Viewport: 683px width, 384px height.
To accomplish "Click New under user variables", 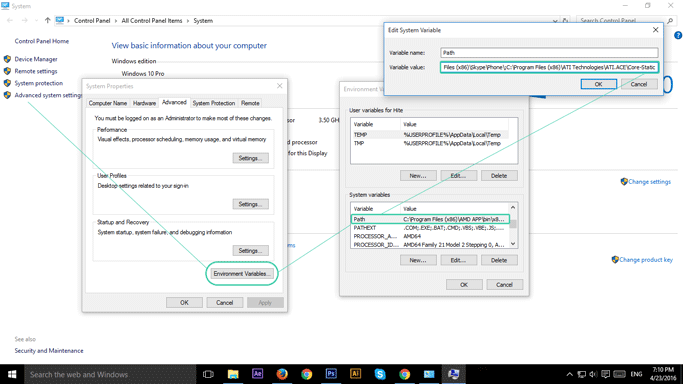I will (418, 176).
